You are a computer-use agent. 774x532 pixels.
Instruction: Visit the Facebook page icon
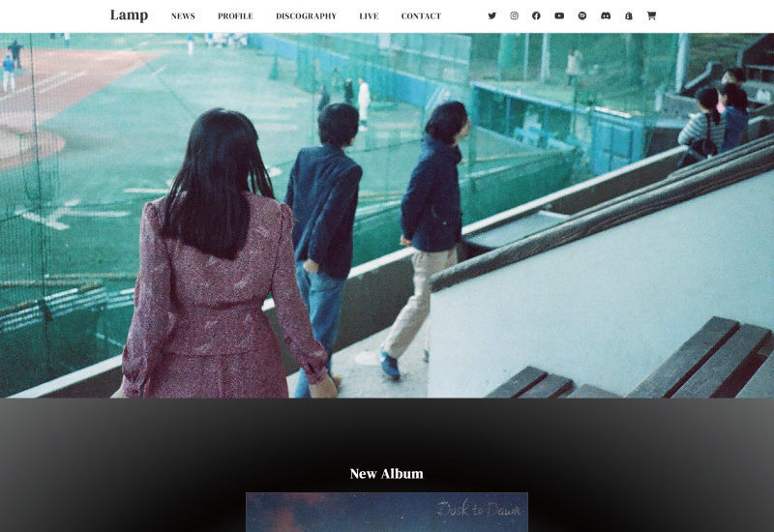536,16
